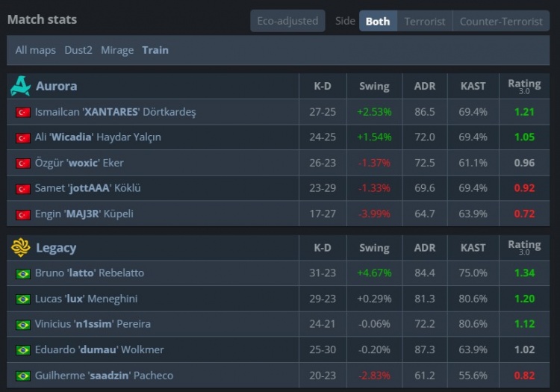Screen dimensions: 560x392
Task: Open dumau's player profile link
Action: tap(99, 349)
